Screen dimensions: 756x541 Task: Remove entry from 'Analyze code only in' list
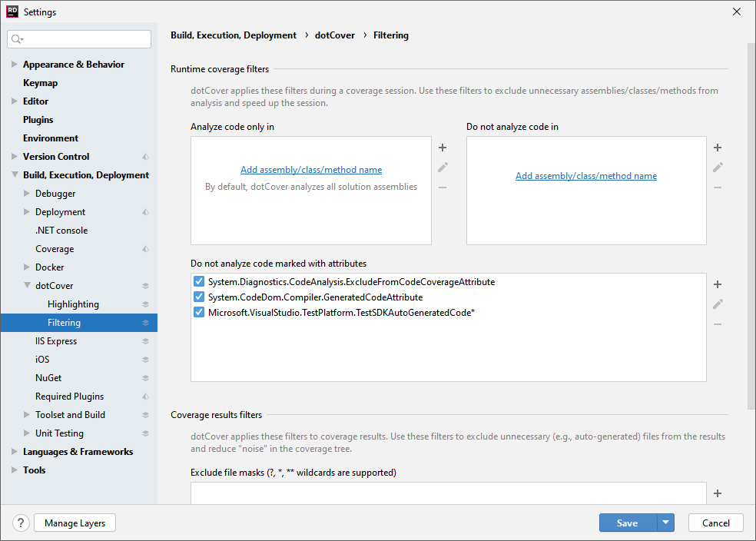coord(443,188)
